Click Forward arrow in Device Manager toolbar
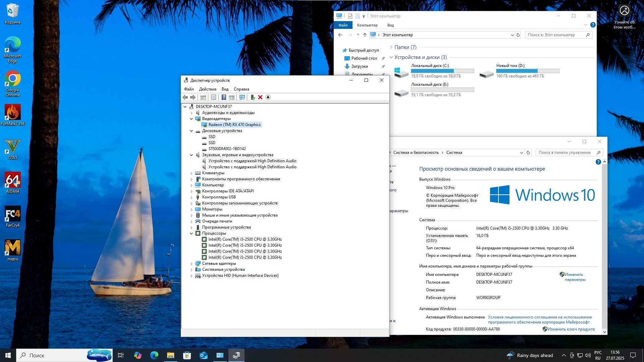 coord(193,97)
